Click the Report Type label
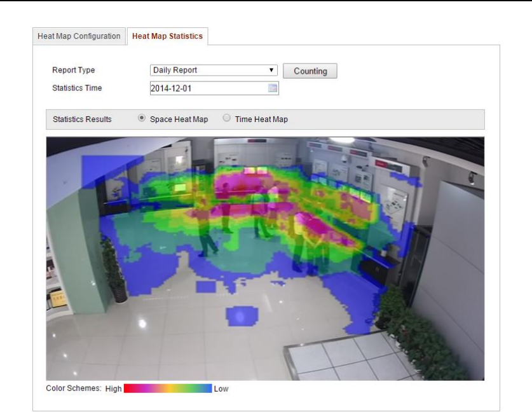 click(x=73, y=70)
